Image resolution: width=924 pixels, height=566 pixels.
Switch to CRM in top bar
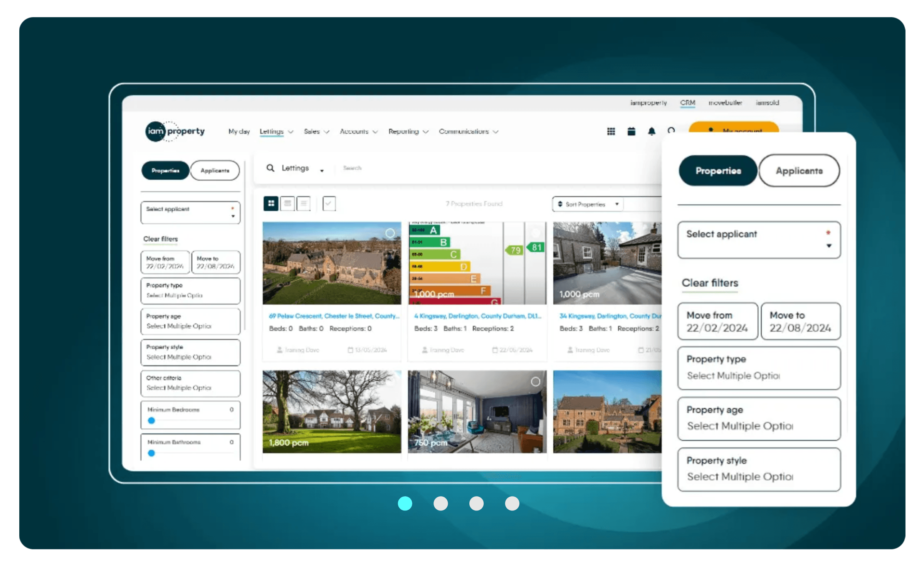tap(687, 103)
